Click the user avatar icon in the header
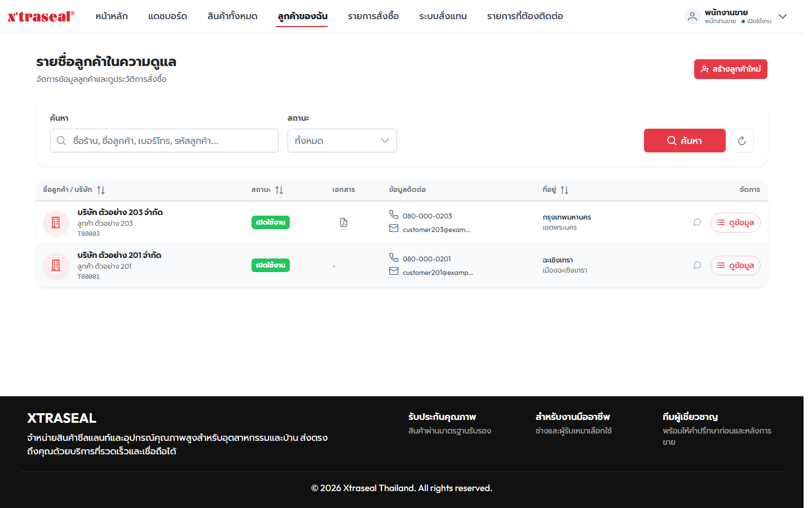 point(692,16)
